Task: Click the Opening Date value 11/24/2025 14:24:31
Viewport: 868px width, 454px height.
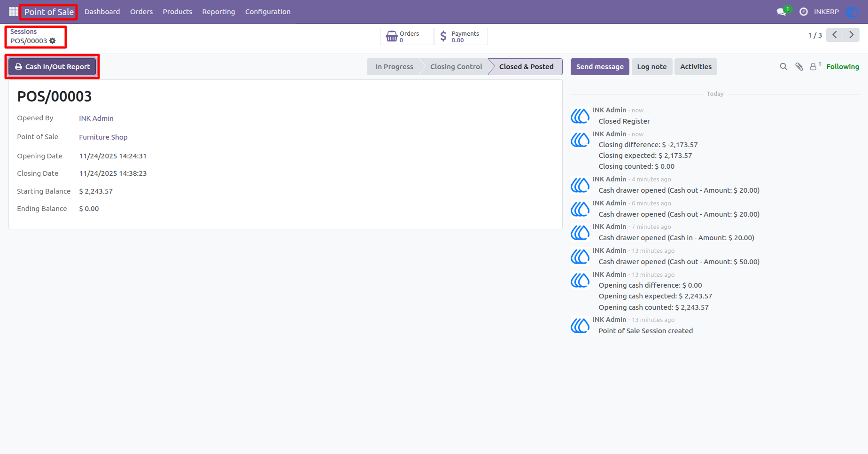Action: pos(113,156)
